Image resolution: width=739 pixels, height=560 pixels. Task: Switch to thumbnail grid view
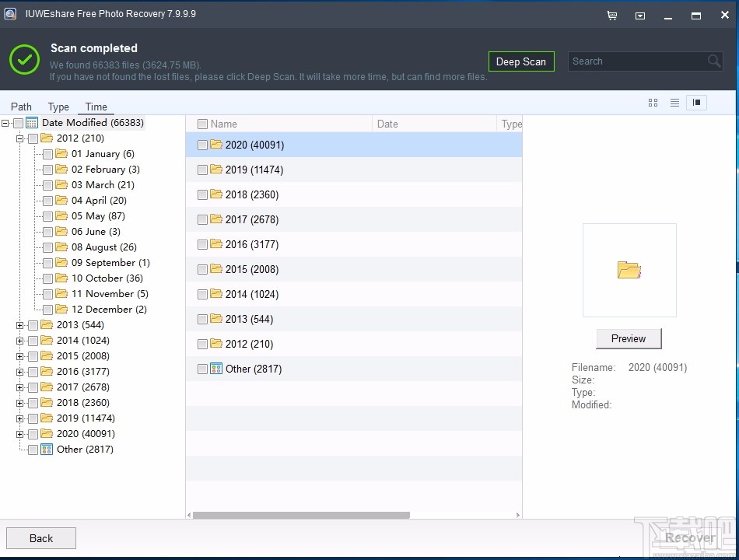click(x=653, y=103)
